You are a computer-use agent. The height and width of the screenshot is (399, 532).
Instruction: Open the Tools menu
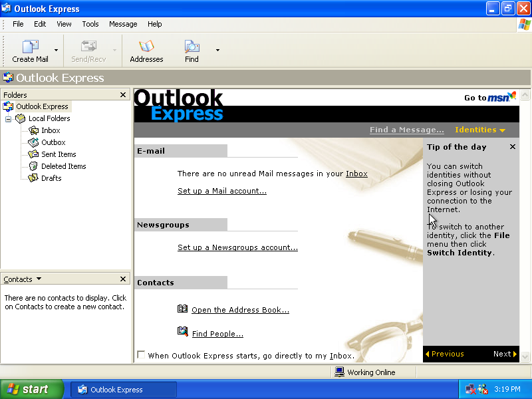tap(90, 24)
